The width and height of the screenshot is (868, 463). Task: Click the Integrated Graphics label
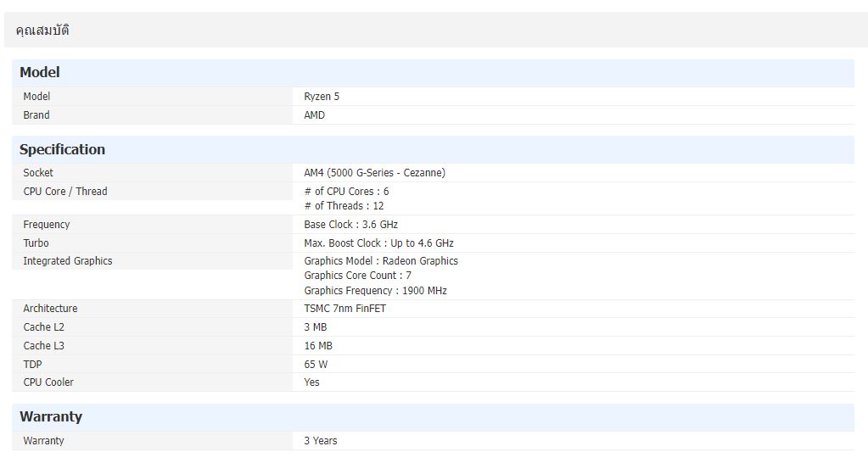coord(67,261)
